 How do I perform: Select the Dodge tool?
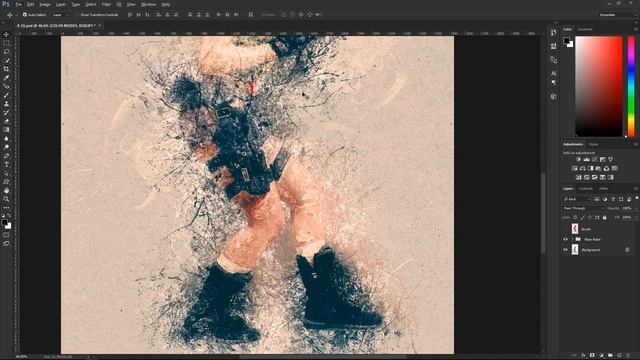[x=6, y=147]
